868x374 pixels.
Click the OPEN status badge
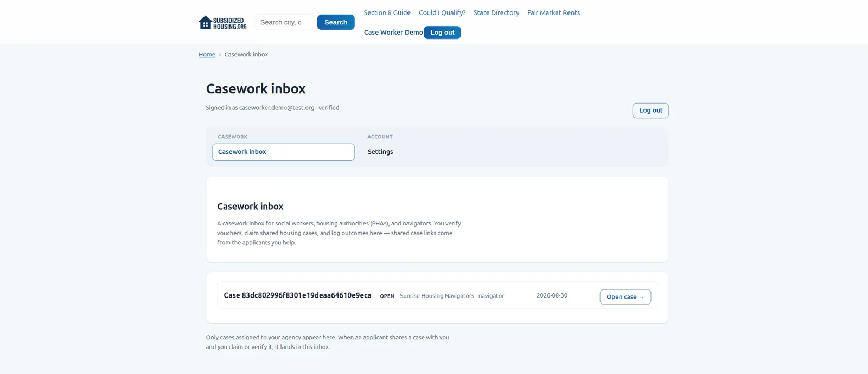point(387,296)
